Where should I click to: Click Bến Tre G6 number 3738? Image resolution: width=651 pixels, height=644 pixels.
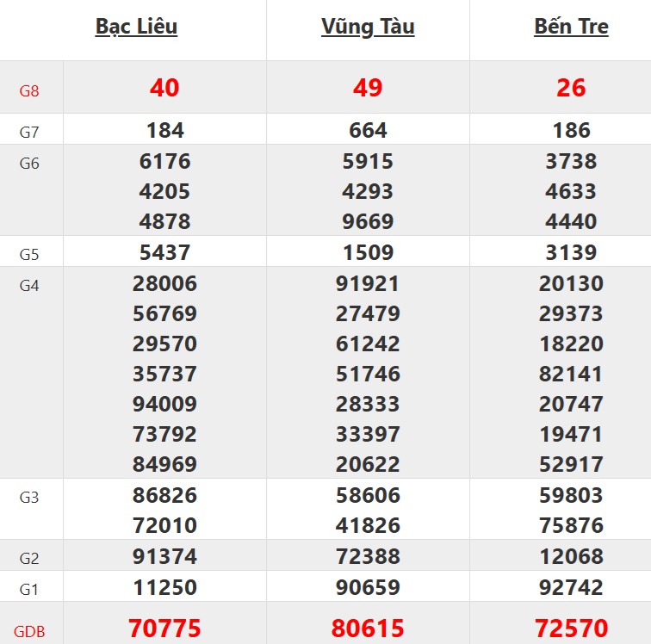(571, 161)
